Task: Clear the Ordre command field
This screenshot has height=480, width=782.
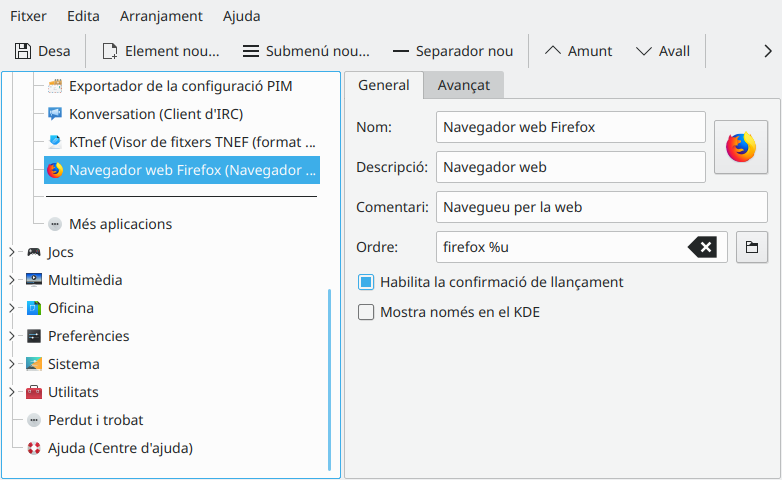Action: [x=702, y=247]
